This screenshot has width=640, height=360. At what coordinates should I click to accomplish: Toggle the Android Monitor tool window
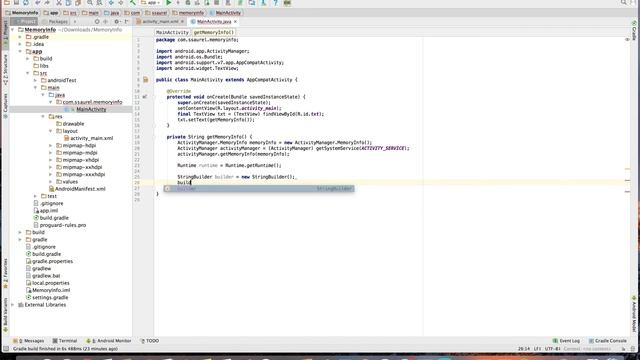coord(109,341)
